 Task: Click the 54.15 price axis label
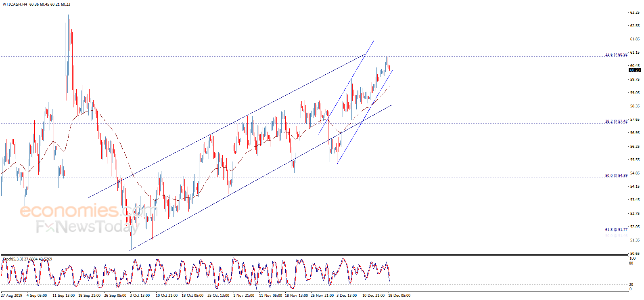click(x=635, y=187)
